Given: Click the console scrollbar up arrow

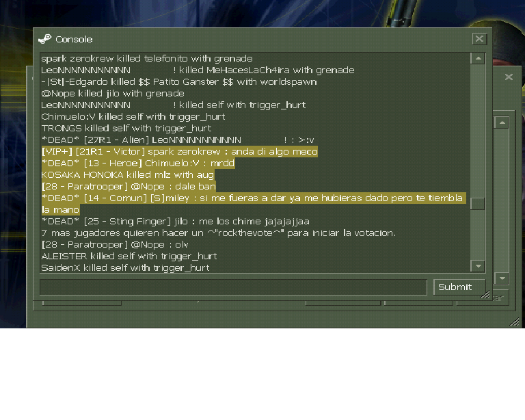Looking at the screenshot, I should (x=478, y=59).
